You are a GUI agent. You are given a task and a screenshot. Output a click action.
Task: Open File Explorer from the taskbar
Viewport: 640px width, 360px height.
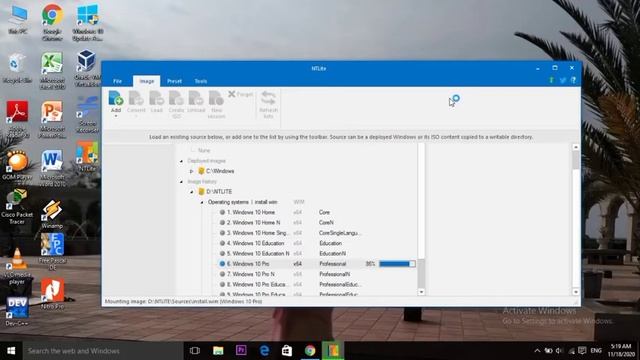pos(218,351)
